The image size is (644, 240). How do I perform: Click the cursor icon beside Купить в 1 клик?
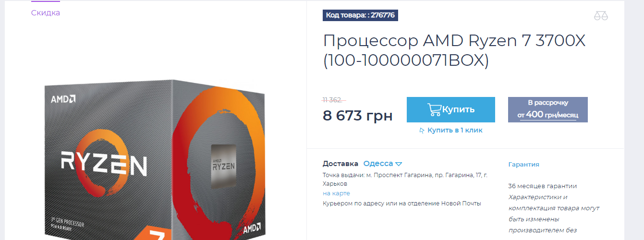tap(422, 130)
